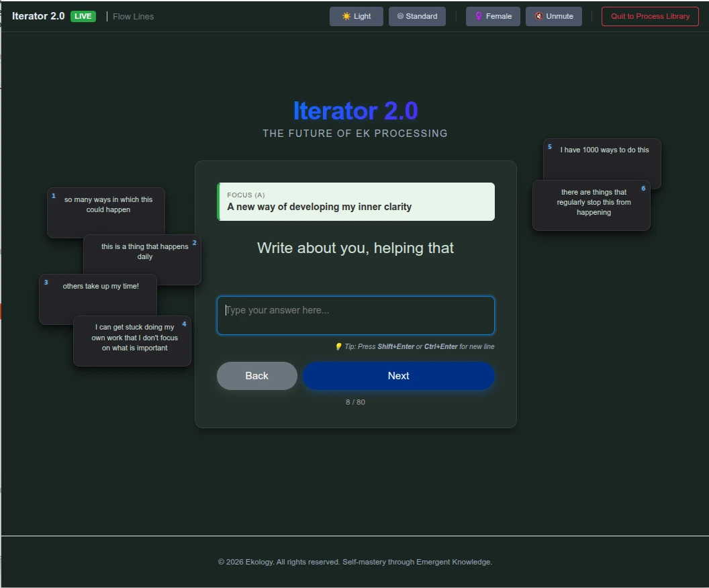Click the 8 / 80 progress indicator
The width and height of the screenshot is (709, 588).
(355, 401)
